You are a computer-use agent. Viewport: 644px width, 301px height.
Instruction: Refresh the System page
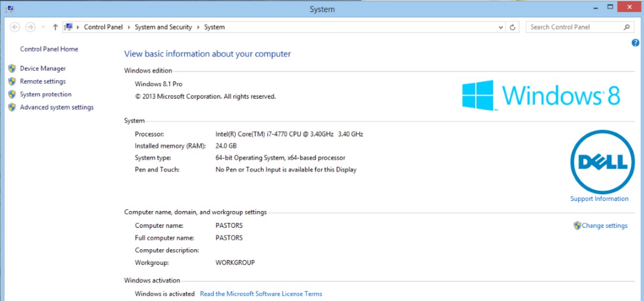pos(512,27)
